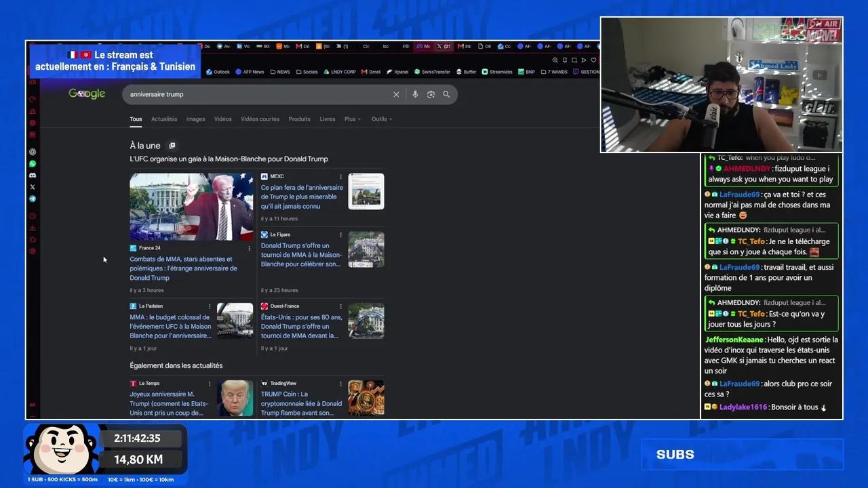Image resolution: width=868 pixels, height=488 pixels.
Task: Open X (Twitter) in the browser sidebar
Action: 33,186
